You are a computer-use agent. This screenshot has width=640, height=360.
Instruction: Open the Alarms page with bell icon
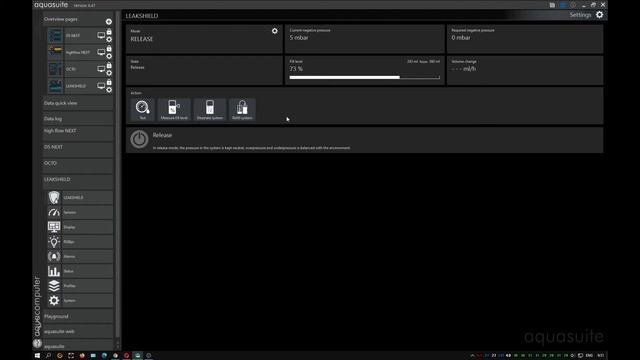click(x=80, y=256)
